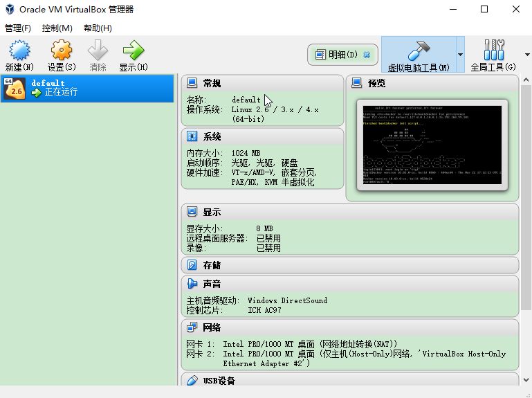Click the 网卡 2 Host-Only adapter line

pyautogui.click(x=346, y=359)
